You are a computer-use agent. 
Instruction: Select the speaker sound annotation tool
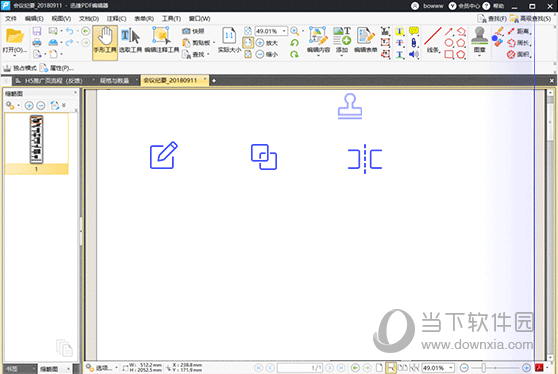pos(414,54)
